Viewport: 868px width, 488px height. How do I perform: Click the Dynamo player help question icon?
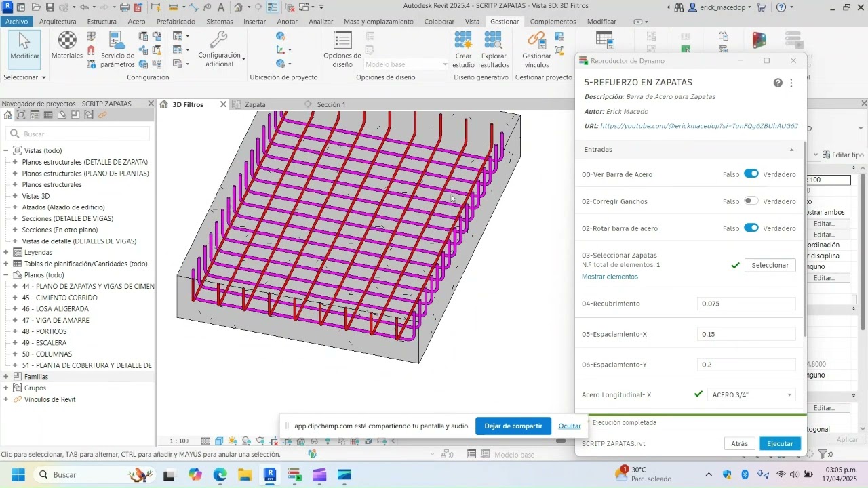tap(778, 83)
